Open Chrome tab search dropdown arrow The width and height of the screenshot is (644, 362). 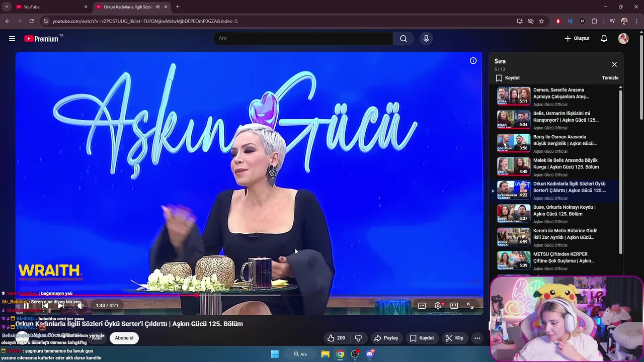click(x=6, y=7)
